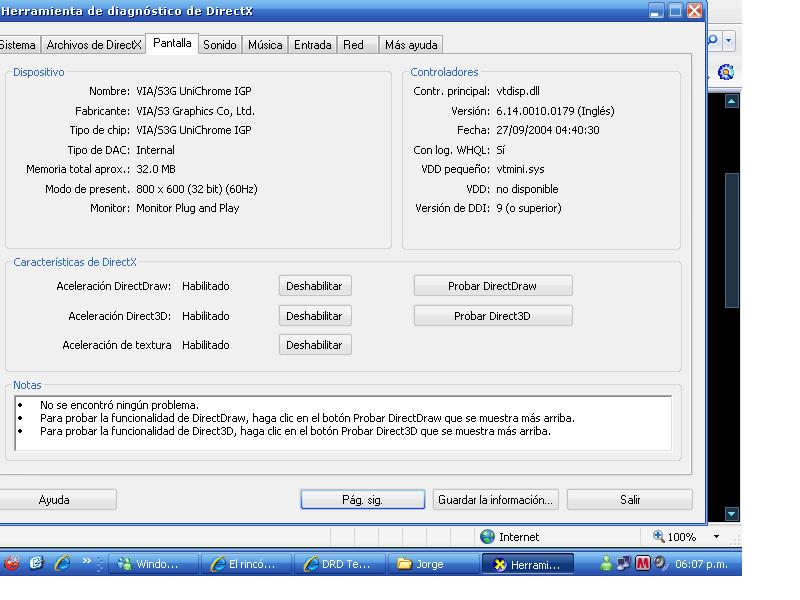
Task: Click the version 6.14.0010.0179 (Inglés)
Action: tap(555, 111)
